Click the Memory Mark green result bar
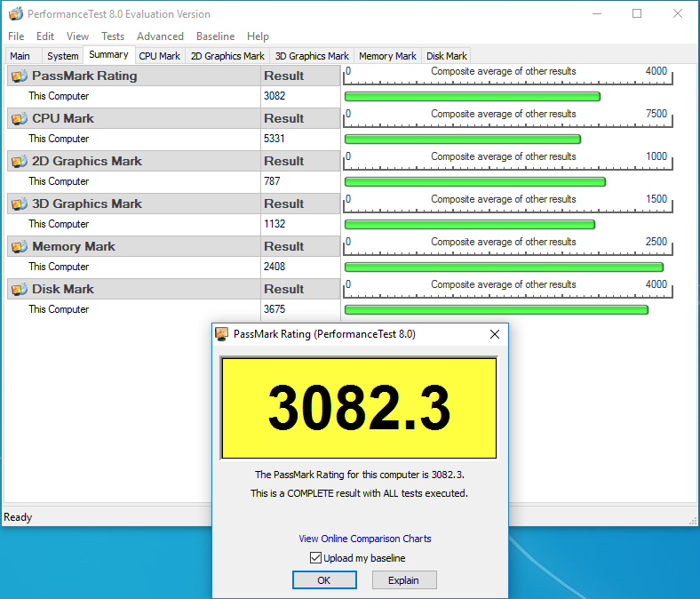 (504, 268)
